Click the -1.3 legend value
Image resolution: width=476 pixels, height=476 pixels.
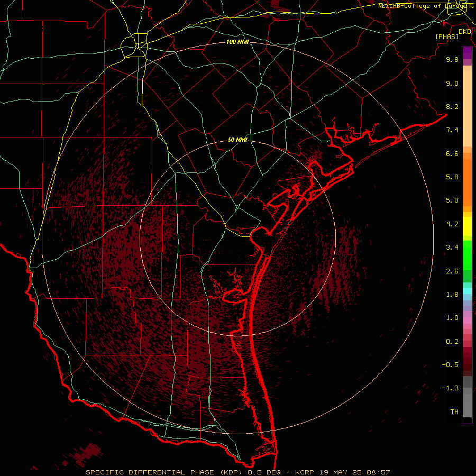coord(450,388)
